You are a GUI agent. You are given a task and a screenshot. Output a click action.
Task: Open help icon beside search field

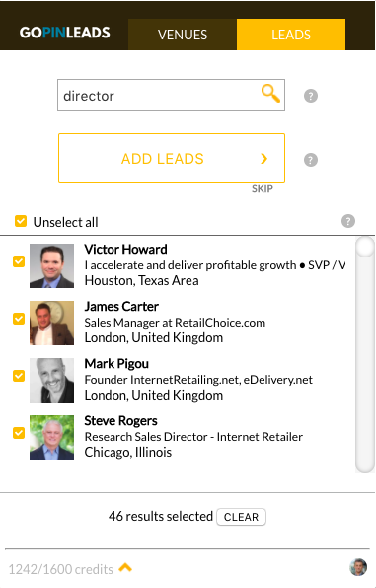311,96
